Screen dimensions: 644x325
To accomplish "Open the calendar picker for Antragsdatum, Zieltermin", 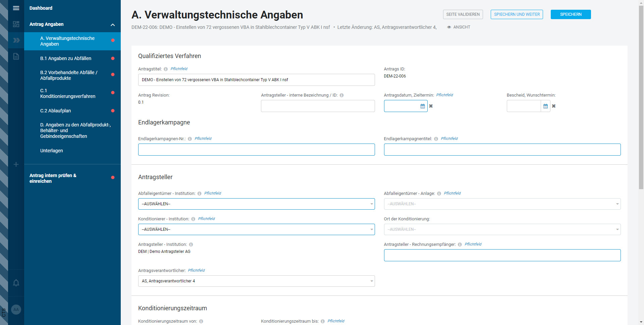I will 422,106.
